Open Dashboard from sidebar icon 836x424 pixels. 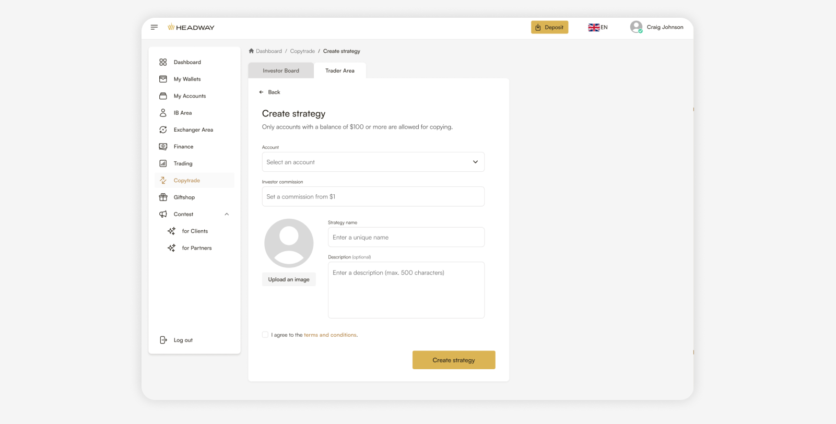pyautogui.click(x=163, y=62)
